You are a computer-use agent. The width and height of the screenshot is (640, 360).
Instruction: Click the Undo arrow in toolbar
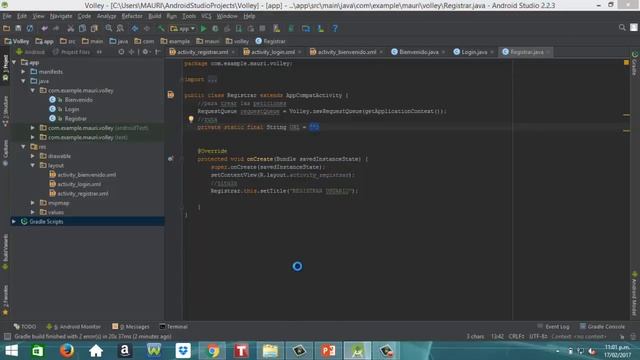44,28
